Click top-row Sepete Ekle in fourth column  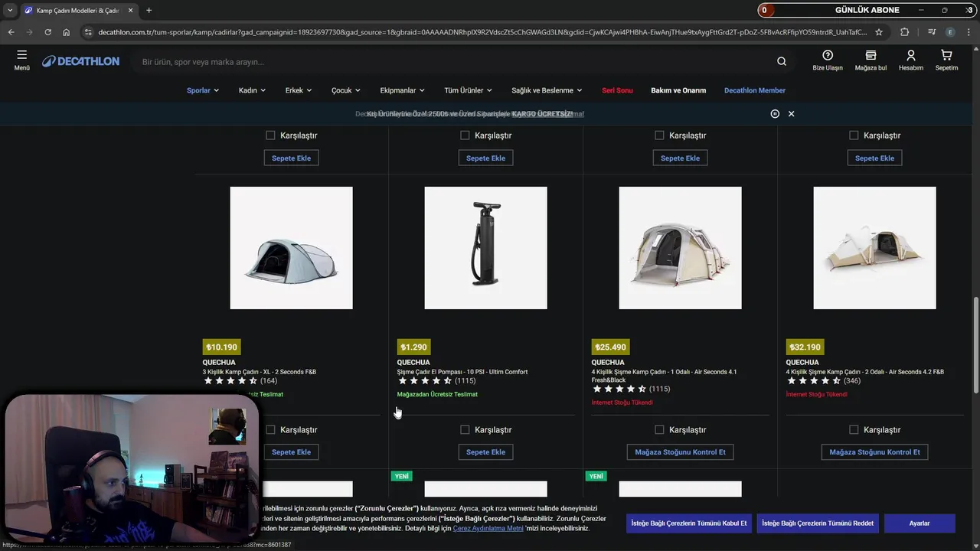click(x=875, y=158)
